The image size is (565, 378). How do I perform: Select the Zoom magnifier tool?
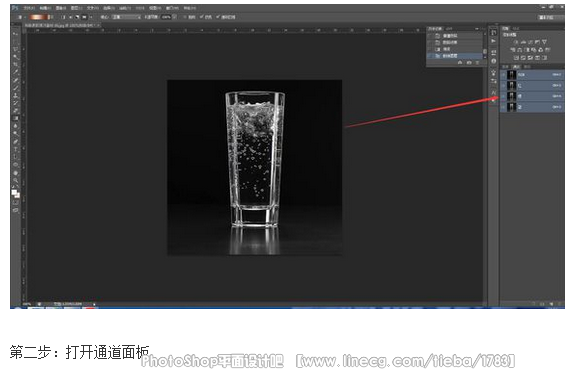pos(15,180)
